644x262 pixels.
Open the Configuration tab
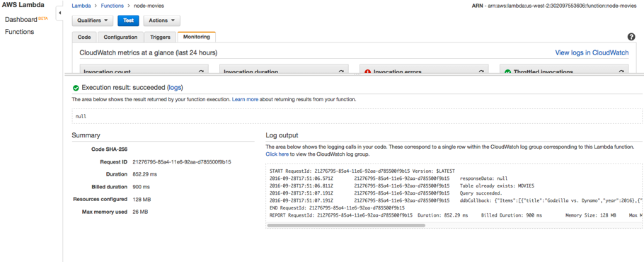(120, 37)
